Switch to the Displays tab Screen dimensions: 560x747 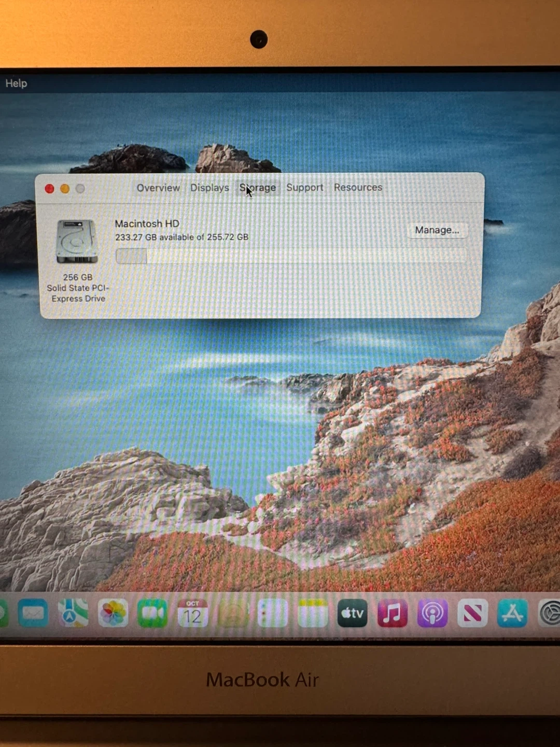coord(209,188)
